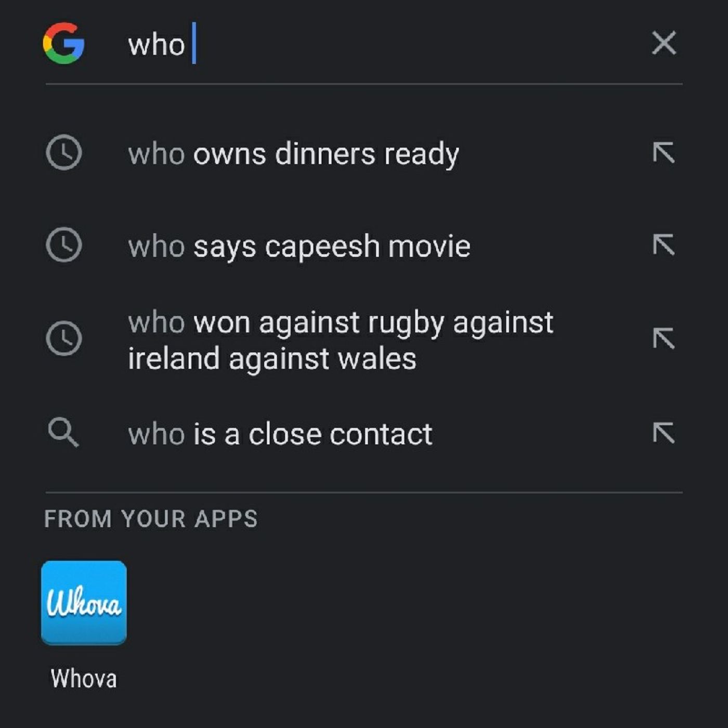Tap magnifier icon beside 'who is a close contact'
This screenshot has height=728, width=728.
point(63,433)
